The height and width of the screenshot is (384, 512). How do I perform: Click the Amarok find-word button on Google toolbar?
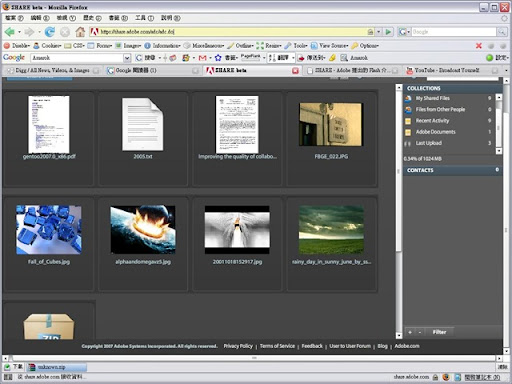(354, 58)
